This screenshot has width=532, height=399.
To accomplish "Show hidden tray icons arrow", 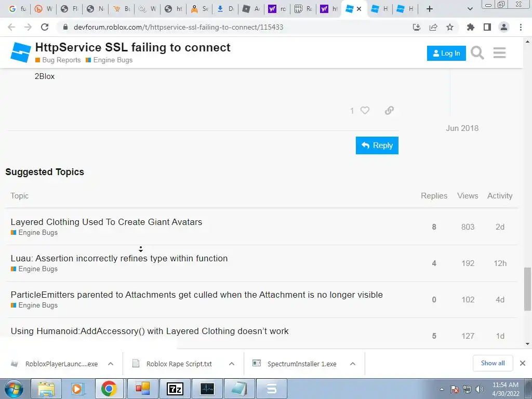I will coord(442,389).
